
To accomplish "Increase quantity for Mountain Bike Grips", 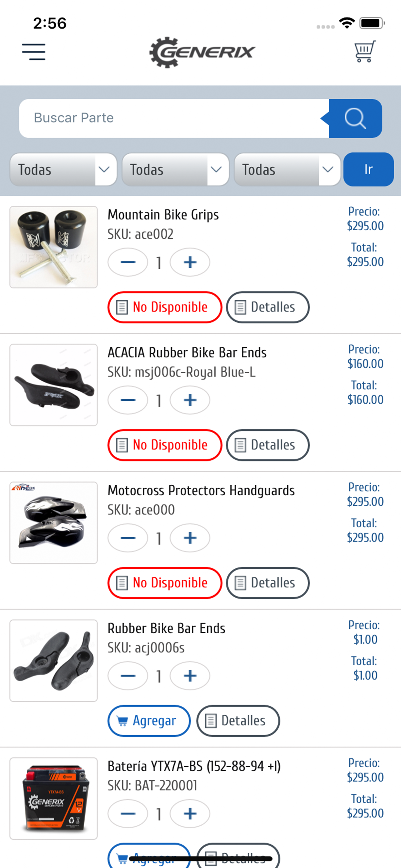I will [190, 262].
